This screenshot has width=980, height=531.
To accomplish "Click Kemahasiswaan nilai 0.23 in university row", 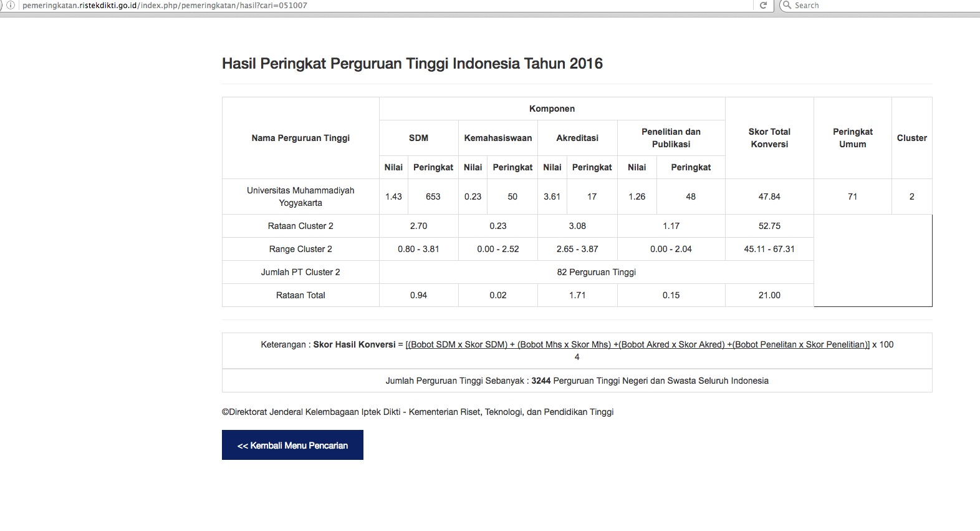I will [x=473, y=197].
